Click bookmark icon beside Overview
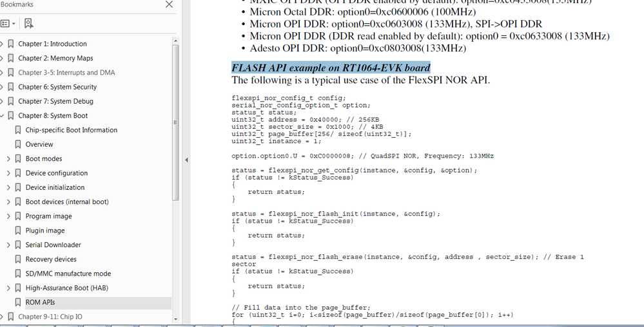This screenshot has width=644, height=327. (17, 144)
